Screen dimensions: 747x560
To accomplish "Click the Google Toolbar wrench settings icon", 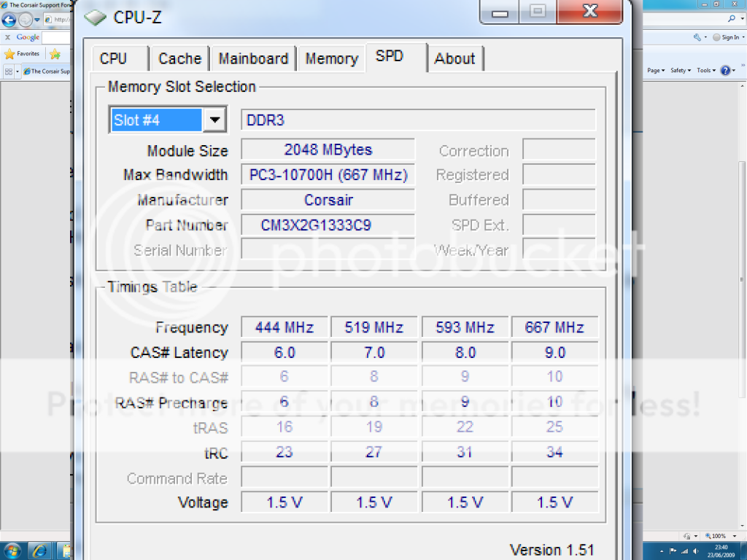I will click(697, 37).
